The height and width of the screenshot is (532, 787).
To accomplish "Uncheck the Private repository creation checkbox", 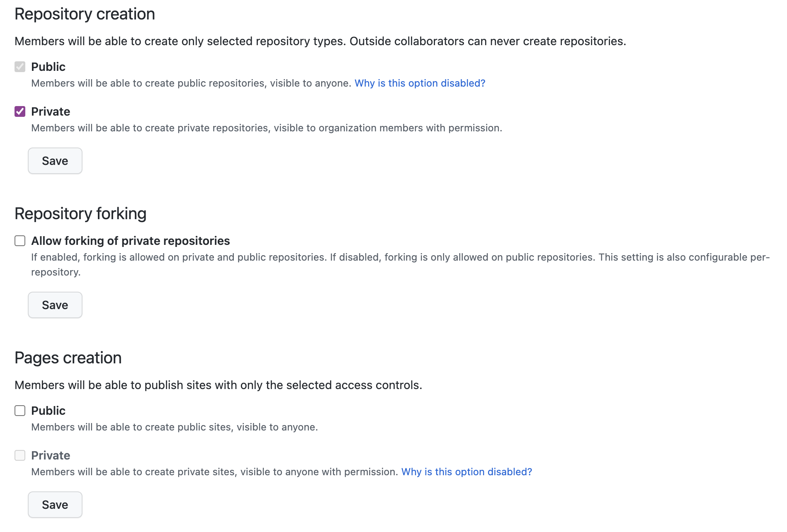I will click(x=20, y=111).
